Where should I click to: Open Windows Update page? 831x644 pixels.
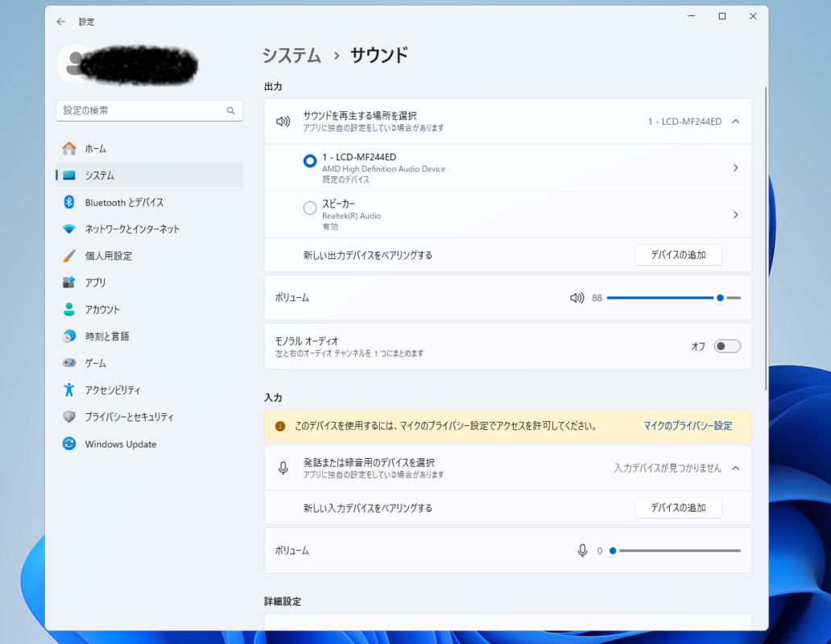(150, 444)
